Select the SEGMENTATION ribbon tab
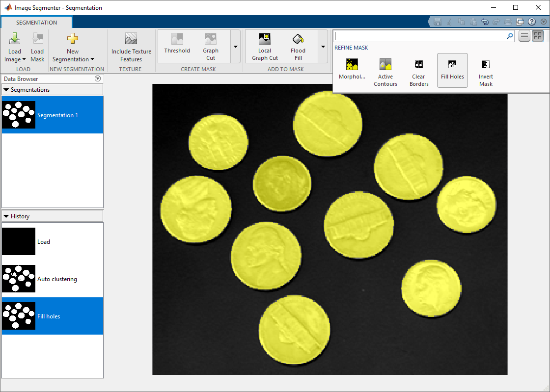 pos(36,23)
